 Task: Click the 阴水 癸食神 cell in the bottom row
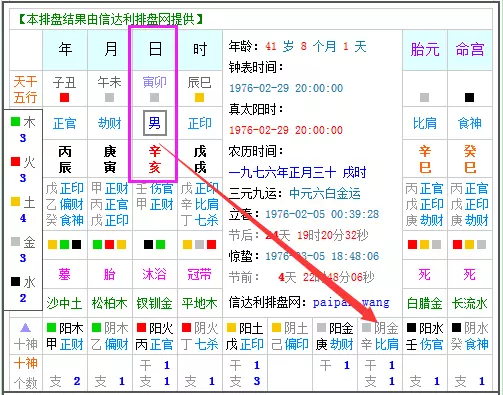point(470,336)
